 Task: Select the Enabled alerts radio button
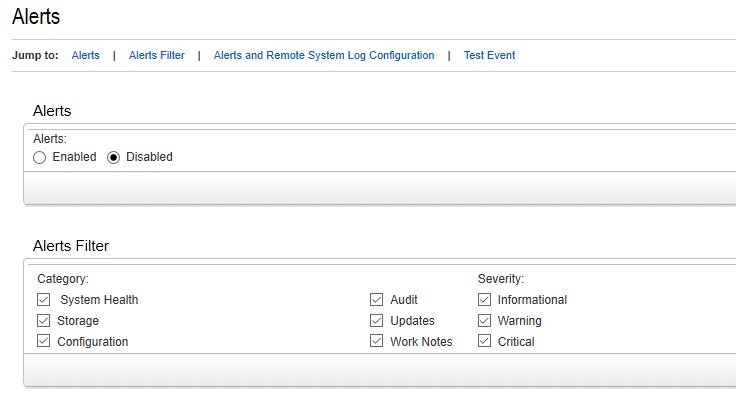pyautogui.click(x=39, y=157)
